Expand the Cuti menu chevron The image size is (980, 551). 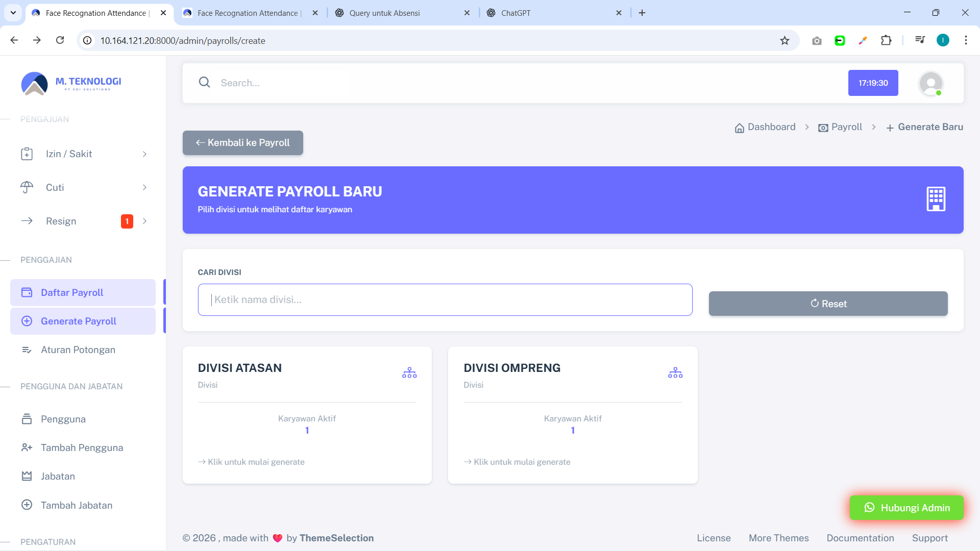144,187
